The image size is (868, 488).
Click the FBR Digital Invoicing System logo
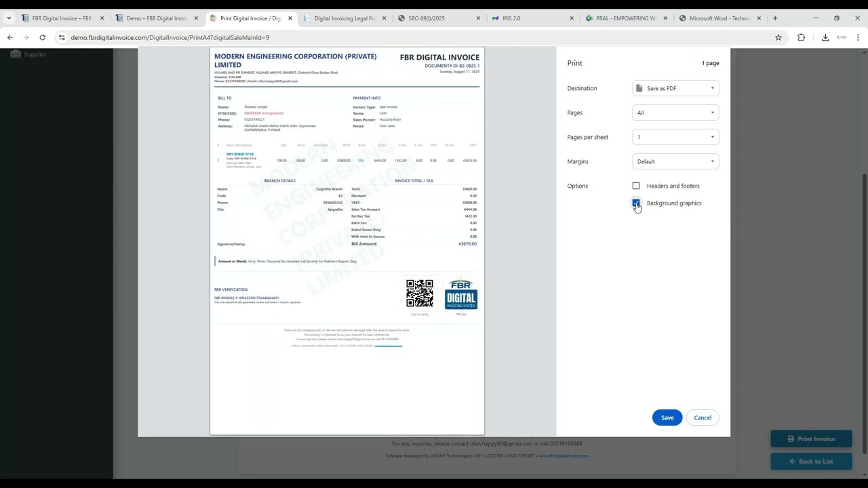(461, 294)
